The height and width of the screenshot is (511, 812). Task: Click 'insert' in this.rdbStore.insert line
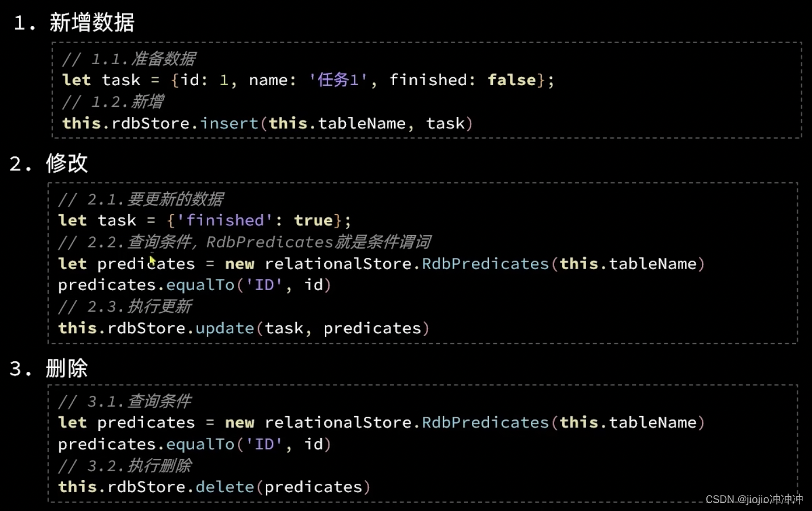click(x=229, y=123)
